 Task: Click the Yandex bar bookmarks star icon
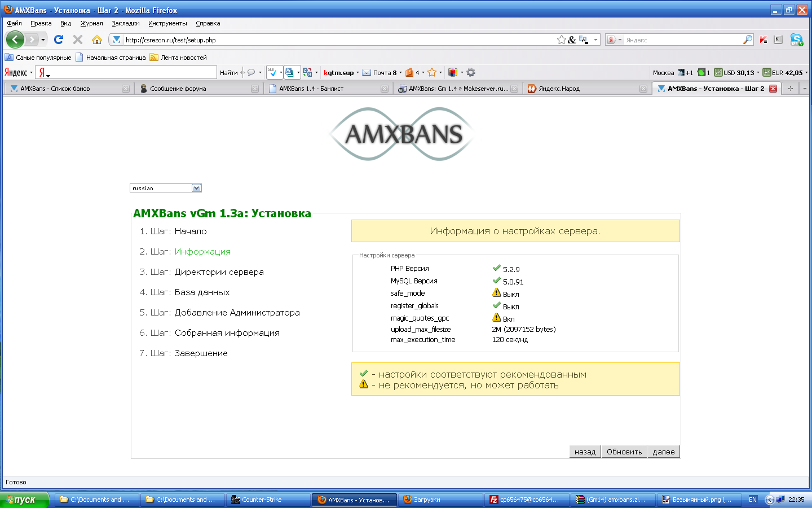coord(432,72)
